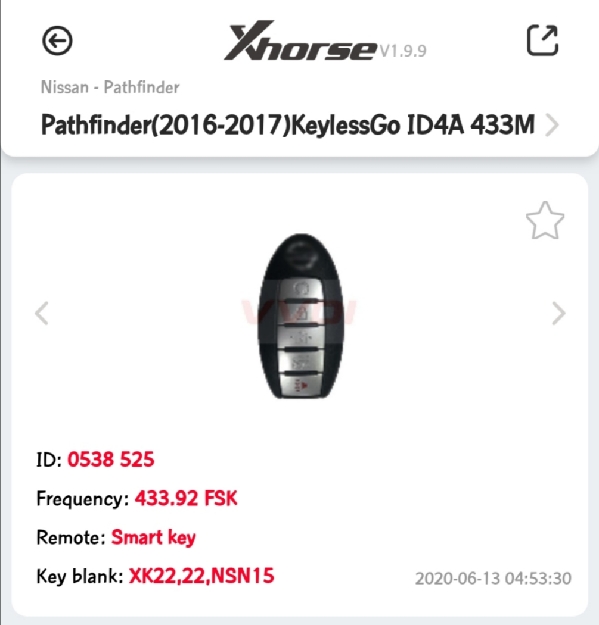Screen dimensions: 599x625
Task: Open the Nissan - Pathfinder breadcrumb
Action: point(110,87)
